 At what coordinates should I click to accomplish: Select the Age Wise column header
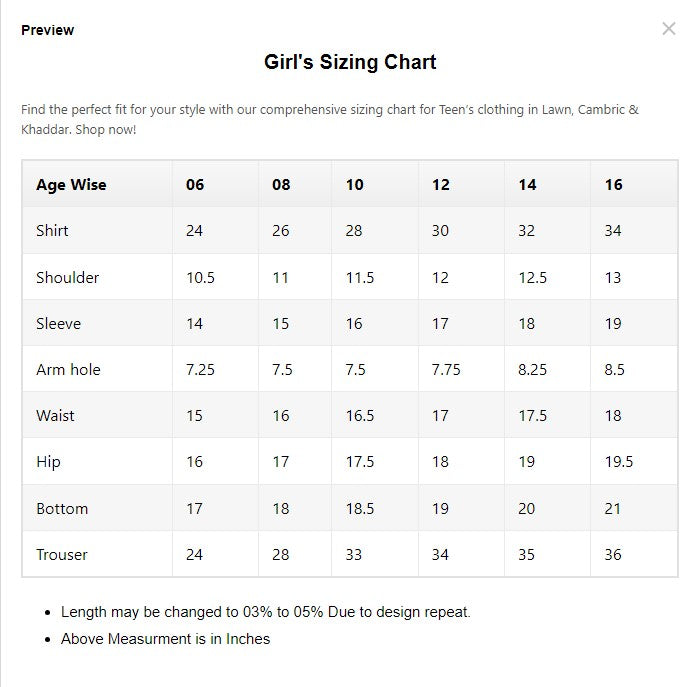pos(71,184)
